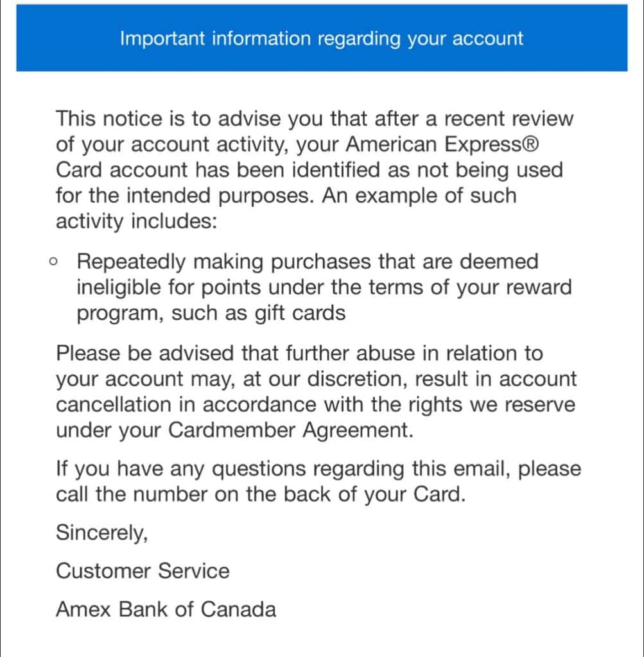The image size is (644, 657).
Task: Click the "This notice is to advise" line
Action: tap(193, 119)
